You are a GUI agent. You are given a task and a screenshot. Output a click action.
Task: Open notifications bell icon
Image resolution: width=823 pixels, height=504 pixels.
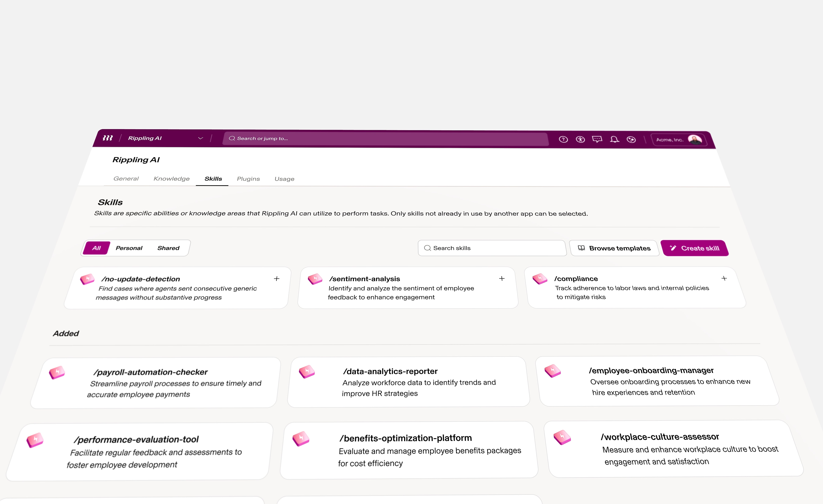(x=614, y=139)
